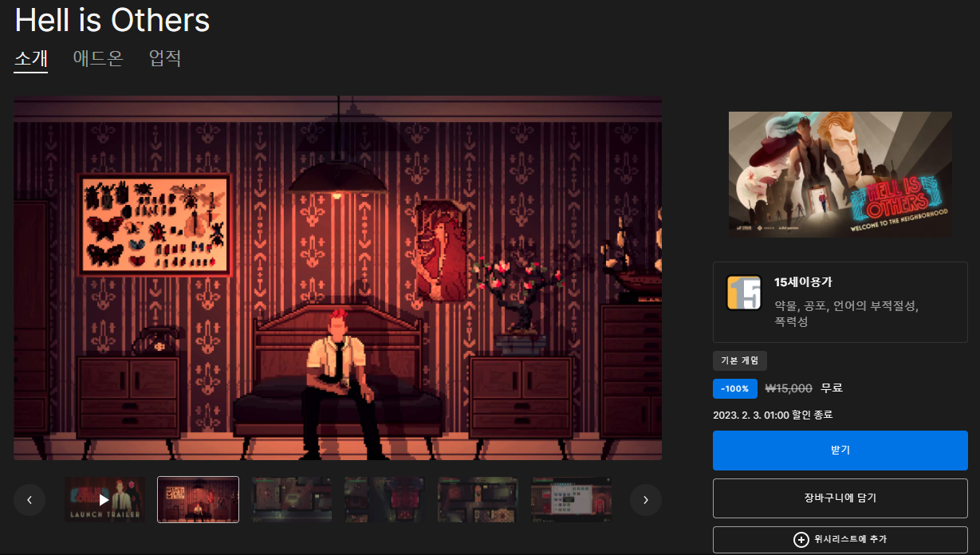
Task: Click the ₩15,000 original price
Action: coord(789,388)
